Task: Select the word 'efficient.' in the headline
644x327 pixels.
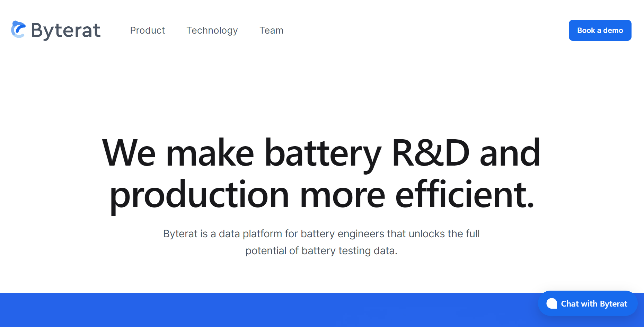Action: [x=465, y=195]
